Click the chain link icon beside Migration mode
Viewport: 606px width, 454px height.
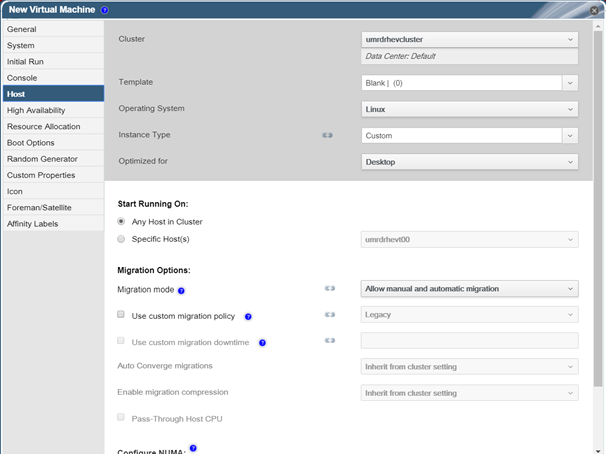330,288
